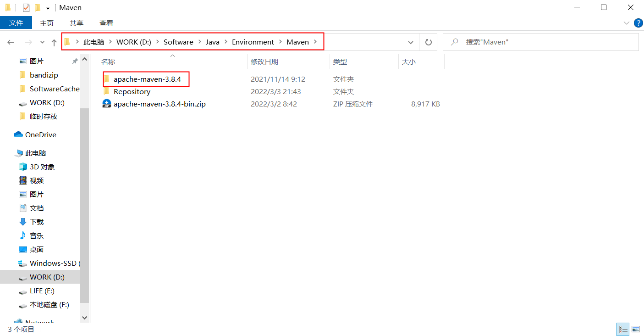
Task: Click the 下载 download arrow icon
Action: (x=23, y=222)
